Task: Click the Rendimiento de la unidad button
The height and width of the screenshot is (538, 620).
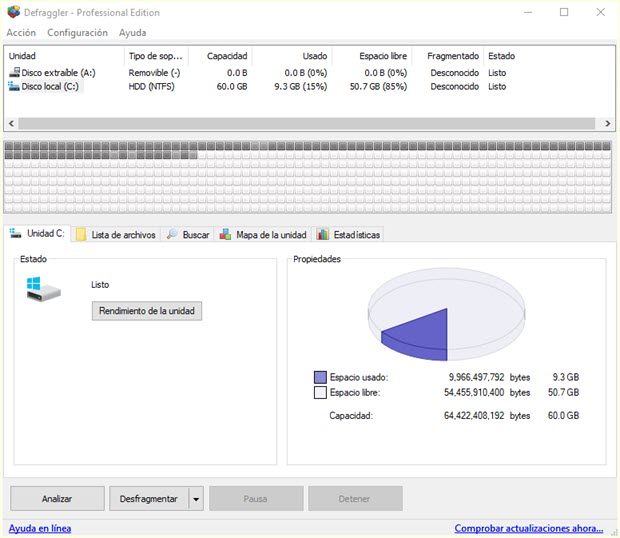Action: [x=147, y=311]
